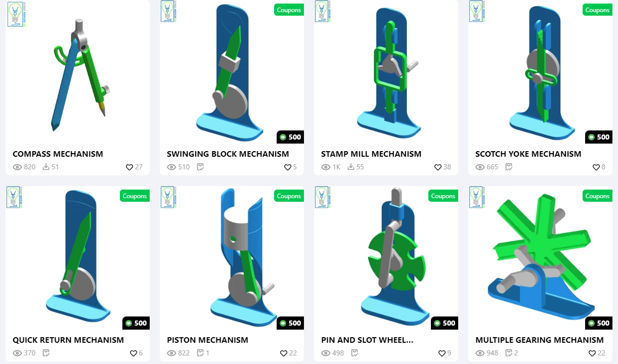Click the Coupons badge on Swinging Block card
The image size is (618, 364).
coord(289,10)
